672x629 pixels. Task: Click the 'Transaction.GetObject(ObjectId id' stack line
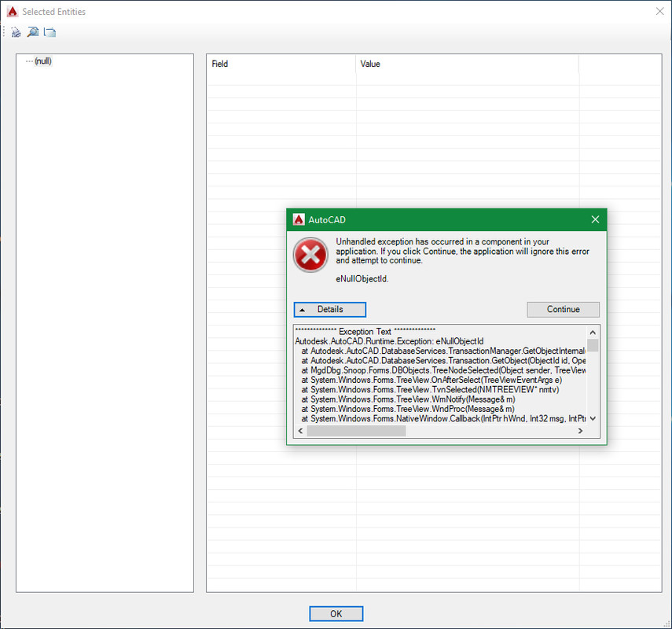tap(443, 361)
